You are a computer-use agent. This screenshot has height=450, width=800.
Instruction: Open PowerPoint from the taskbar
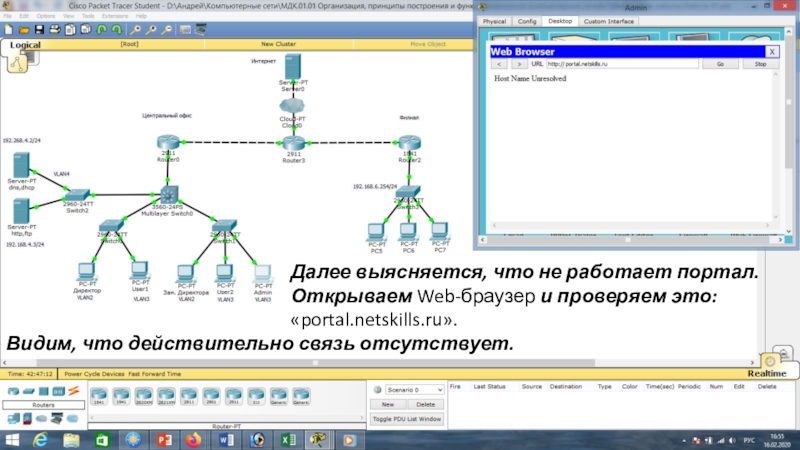pyautogui.click(x=164, y=440)
